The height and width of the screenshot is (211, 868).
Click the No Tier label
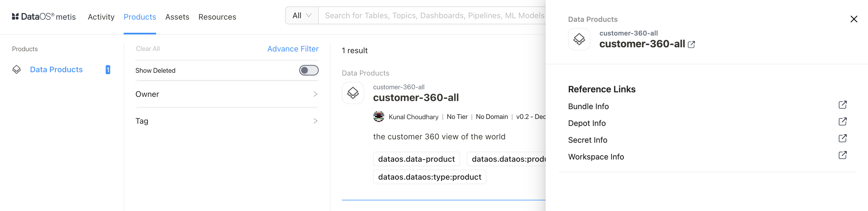pyautogui.click(x=457, y=117)
